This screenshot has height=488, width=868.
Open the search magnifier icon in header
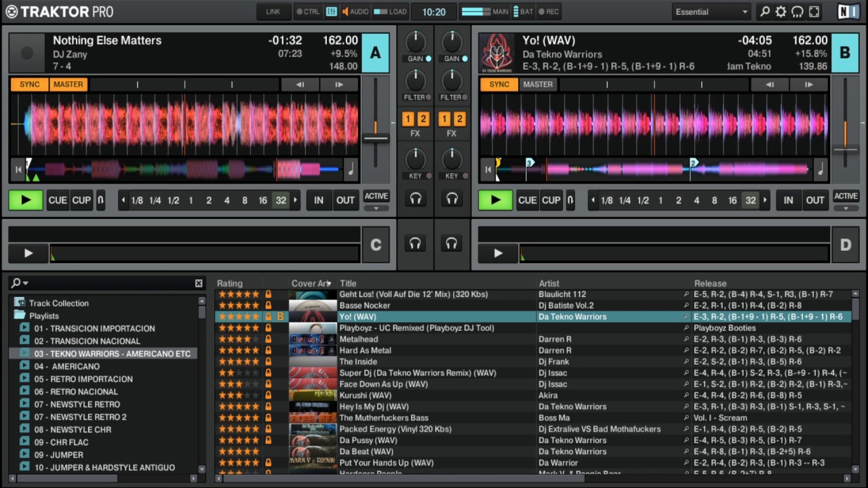coord(765,12)
